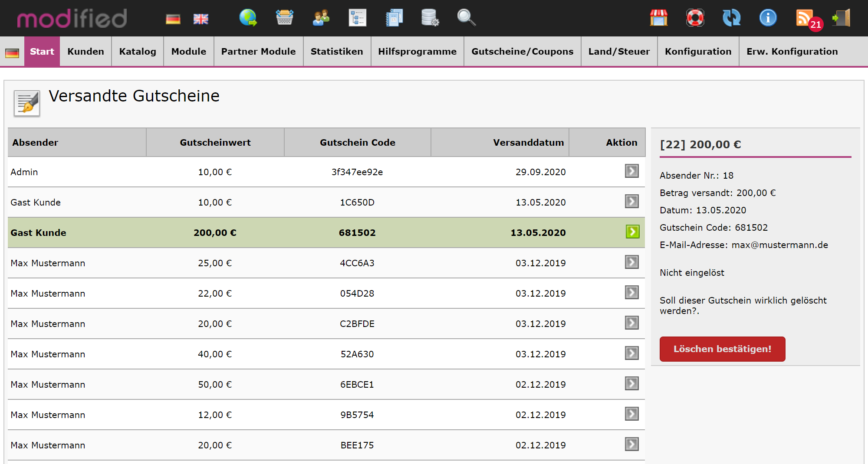Click the logout door icon
The width and height of the screenshot is (868, 464).
(841, 18)
